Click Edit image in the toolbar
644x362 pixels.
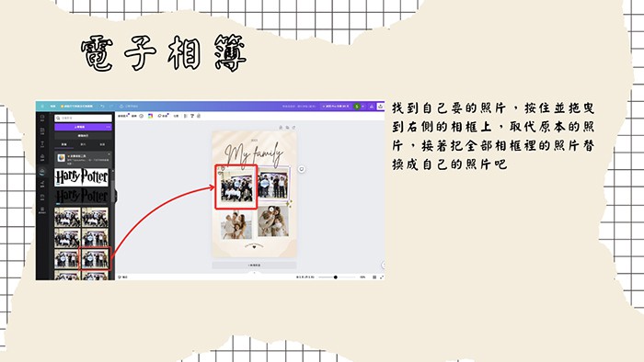[123, 116]
